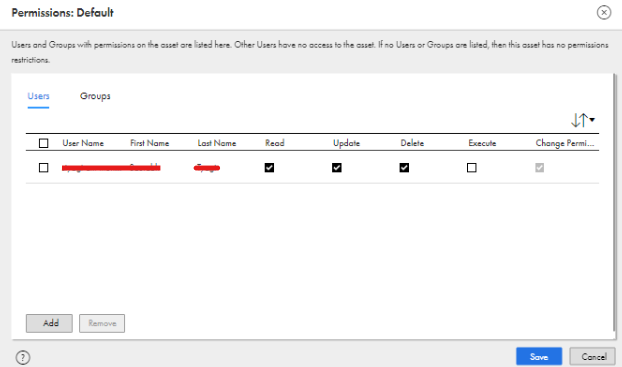Screen dimensions: 622x367
Task: Sort by First Name column header
Action: (x=150, y=143)
